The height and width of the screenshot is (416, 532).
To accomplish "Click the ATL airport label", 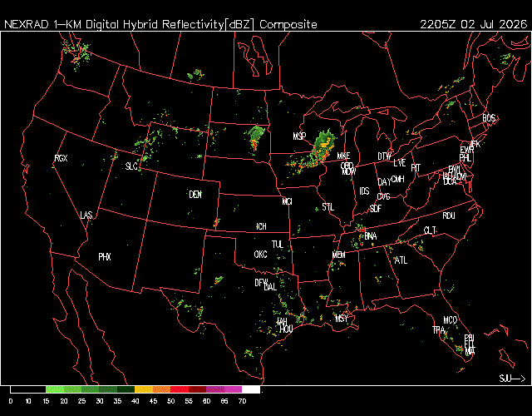I will tap(401, 260).
